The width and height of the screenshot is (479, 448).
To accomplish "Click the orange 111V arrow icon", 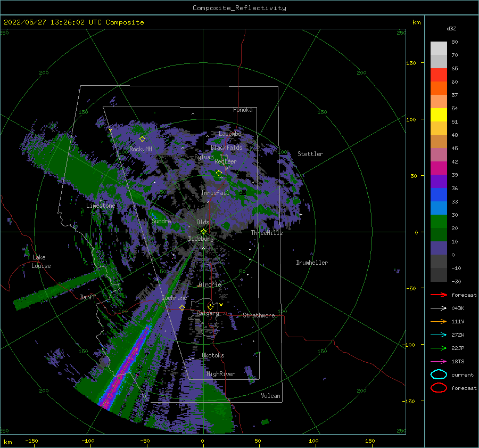I will click(439, 321).
